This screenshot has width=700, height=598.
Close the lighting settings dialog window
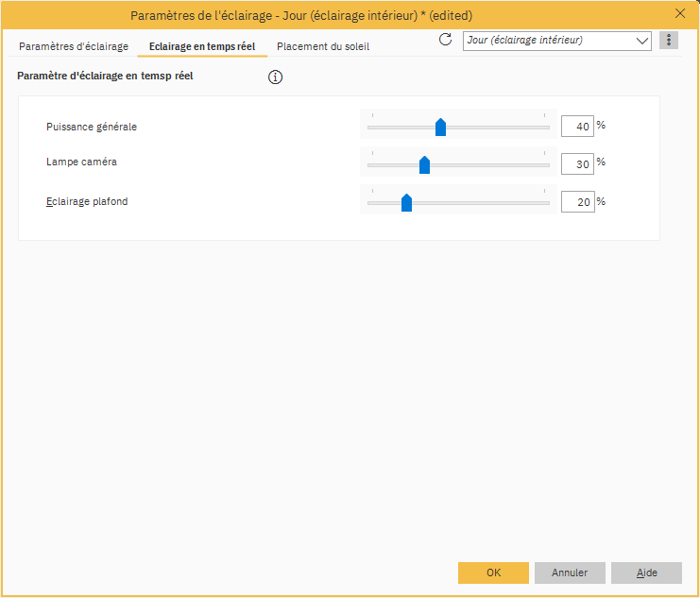tap(680, 14)
